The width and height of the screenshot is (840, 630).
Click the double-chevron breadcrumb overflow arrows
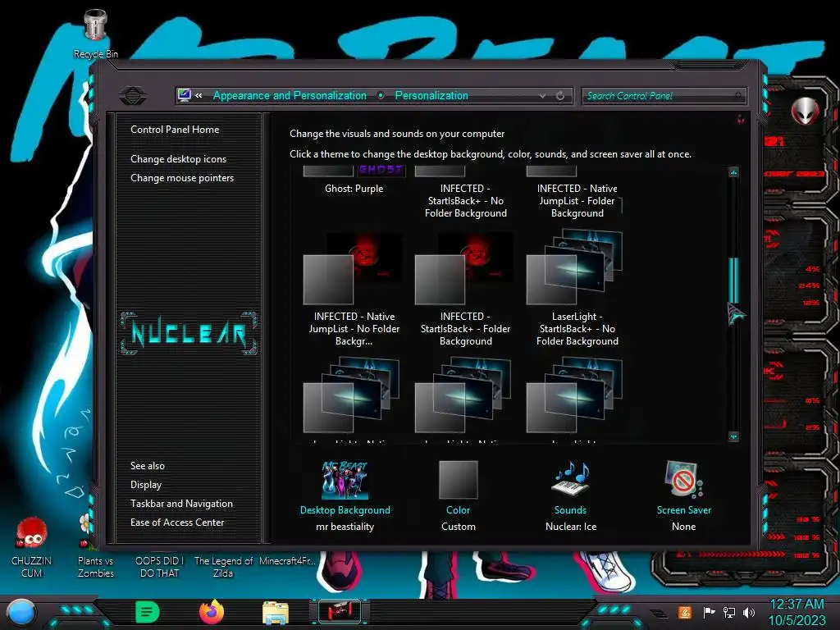pyautogui.click(x=199, y=95)
